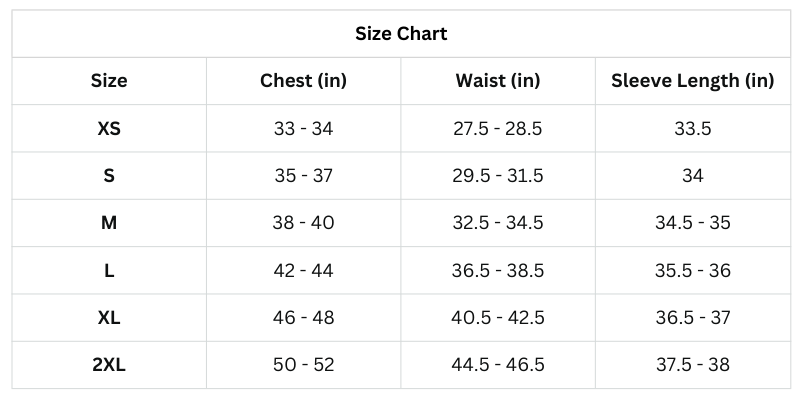Click the S size row label

(x=109, y=176)
